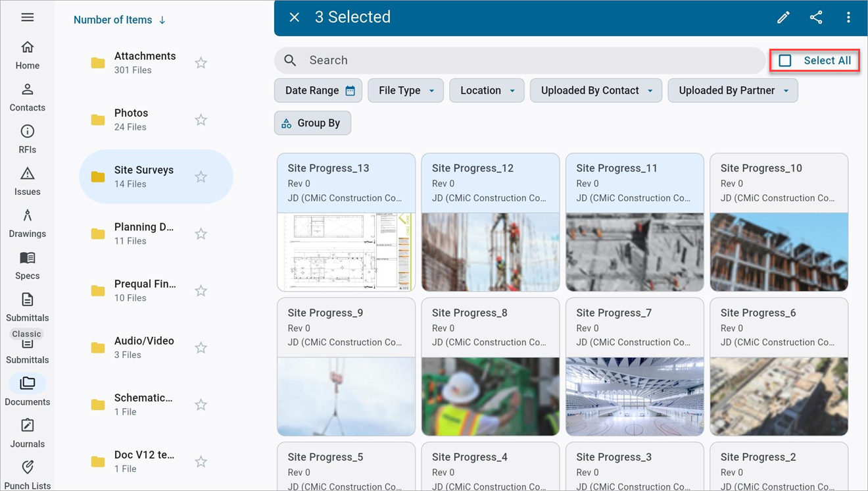Open Contacts from the sidebar
Screen dimensions: 868x491
tap(28, 97)
